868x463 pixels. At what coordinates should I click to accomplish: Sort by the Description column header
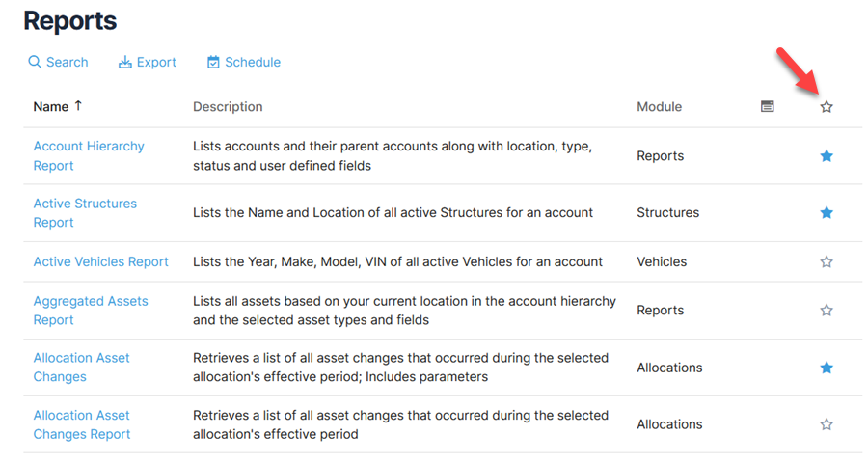228,107
